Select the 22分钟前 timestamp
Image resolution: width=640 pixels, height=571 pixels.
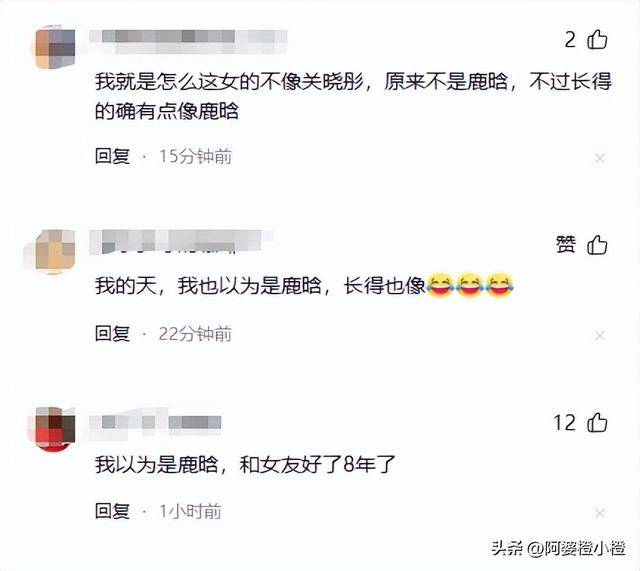[195, 334]
